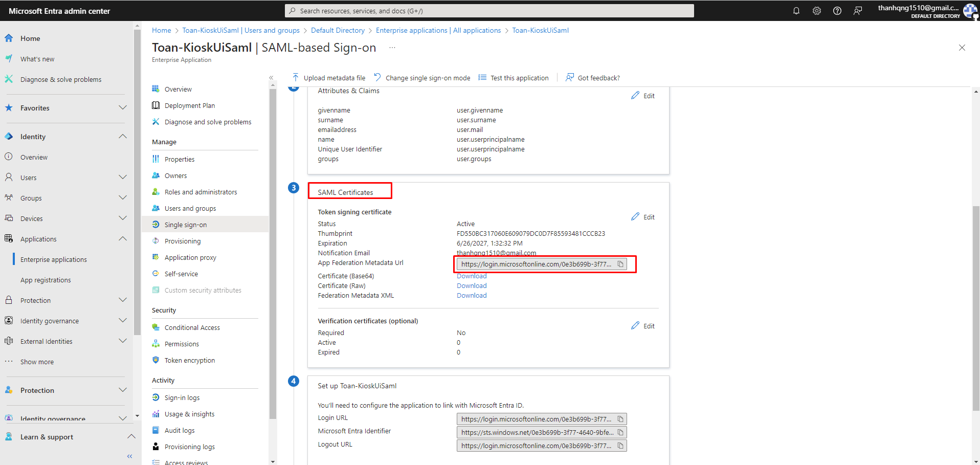Collapse the Identity section chevron
Image resolution: width=980 pixels, height=465 pixels.
click(123, 137)
